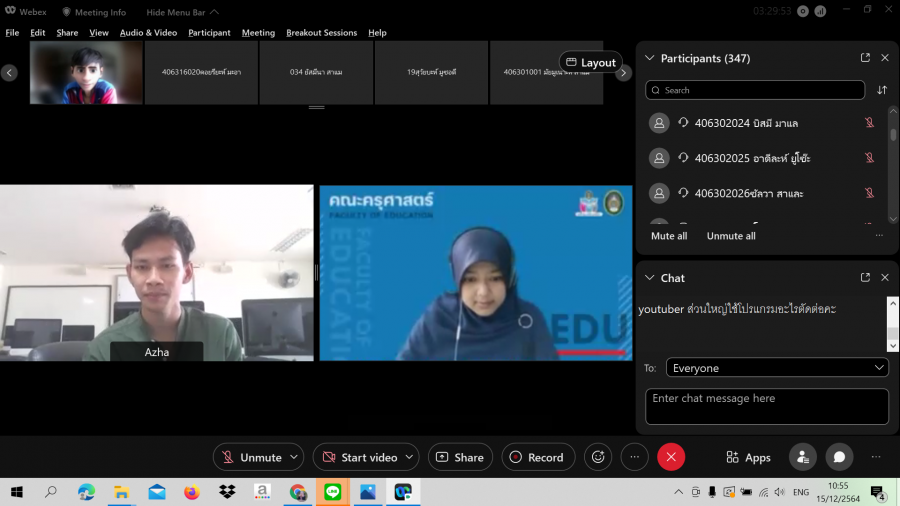Screen dimensions: 900x506
Task: Toggle the chat bubble icon in toolbar
Action: (839, 457)
